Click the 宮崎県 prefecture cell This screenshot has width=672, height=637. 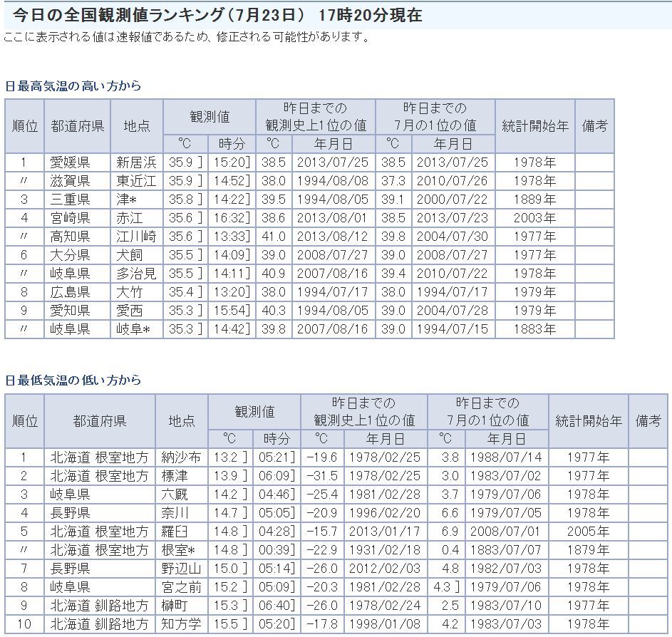tap(70, 218)
